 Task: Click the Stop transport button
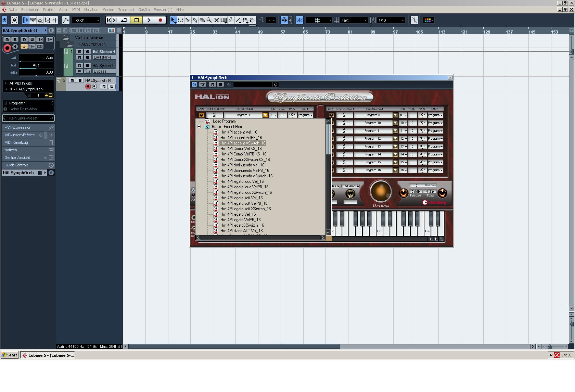pyautogui.click(x=137, y=20)
